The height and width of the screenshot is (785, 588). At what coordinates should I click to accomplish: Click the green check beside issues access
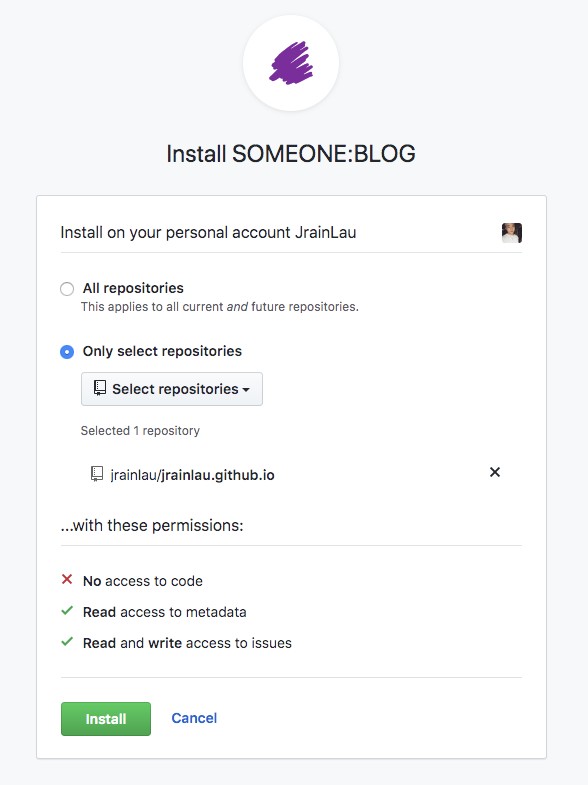[x=67, y=642]
